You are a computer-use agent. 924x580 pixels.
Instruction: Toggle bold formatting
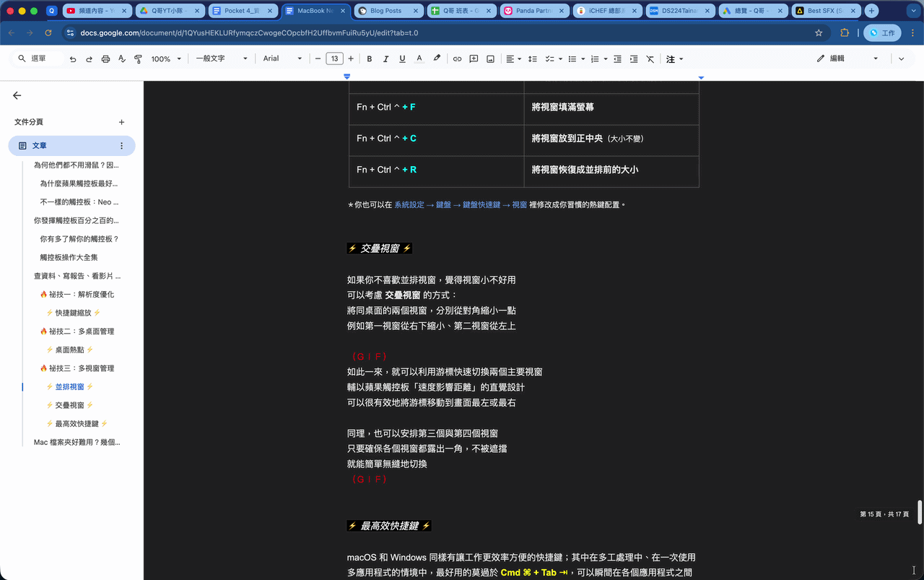tap(370, 59)
